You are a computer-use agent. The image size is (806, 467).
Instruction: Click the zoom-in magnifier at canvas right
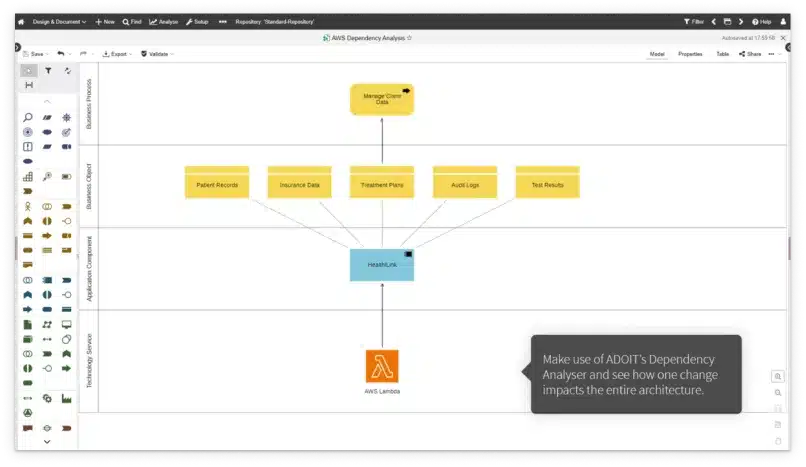click(778, 377)
